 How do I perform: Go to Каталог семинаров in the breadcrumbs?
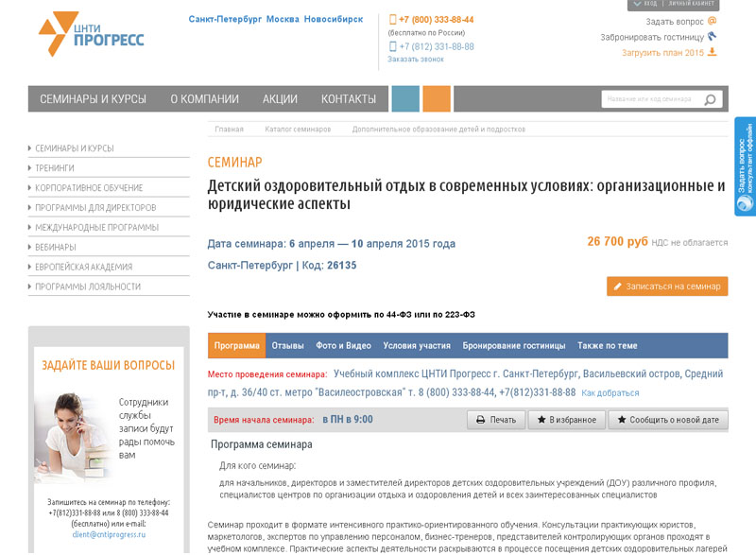coord(298,130)
